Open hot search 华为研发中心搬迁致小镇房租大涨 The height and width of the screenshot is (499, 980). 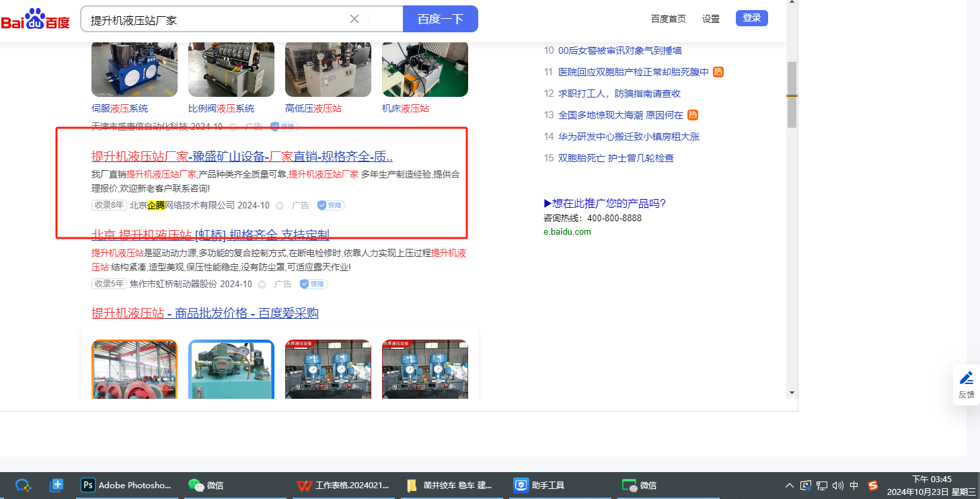point(629,137)
